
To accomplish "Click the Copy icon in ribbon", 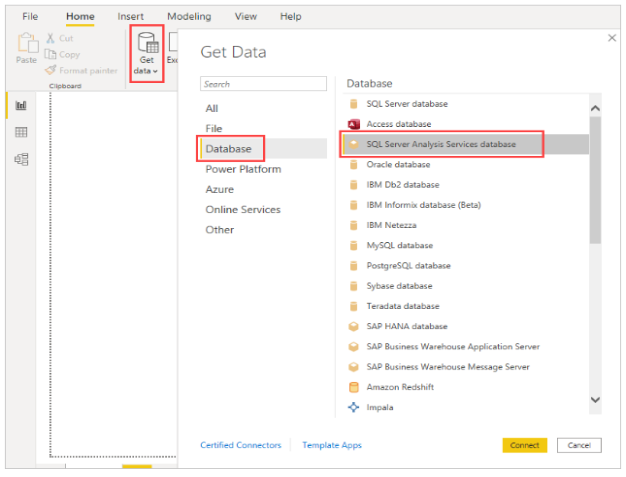I will pos(50,54).
